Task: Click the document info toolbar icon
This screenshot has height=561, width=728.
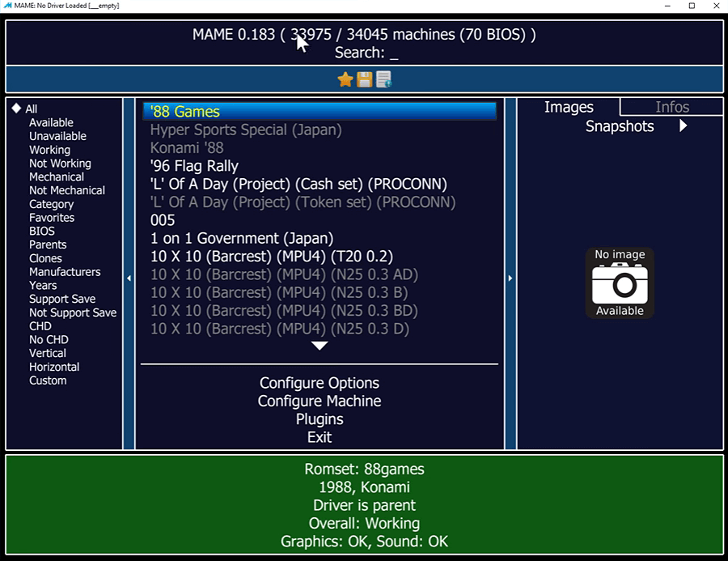Action: 384,79
